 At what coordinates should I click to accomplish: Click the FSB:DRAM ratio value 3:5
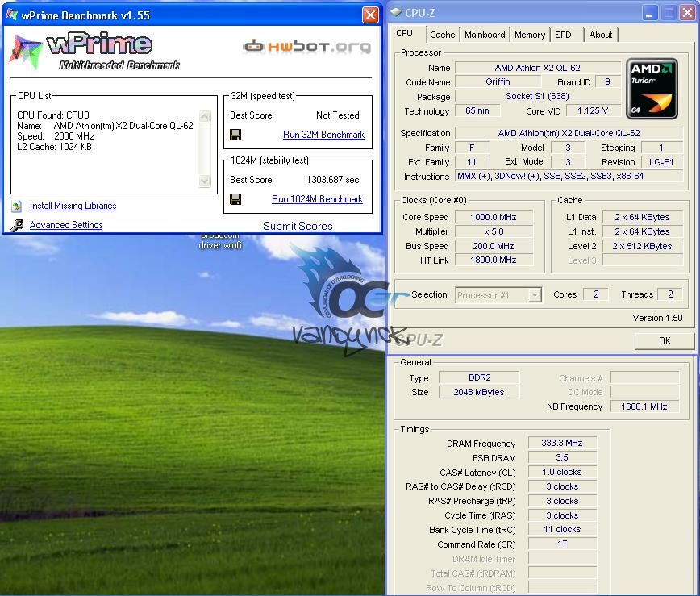(x=562, y=457)
